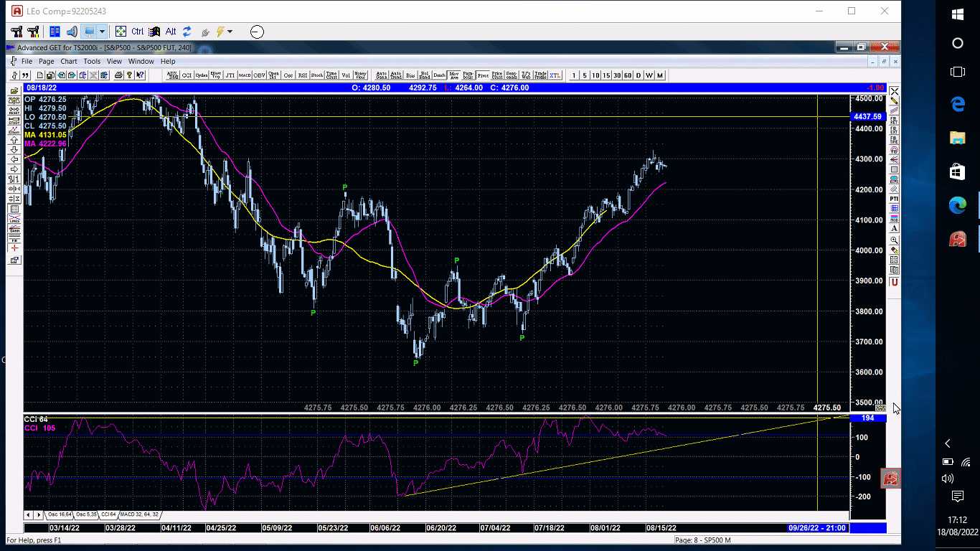Screen dimensions: 980x551
Task: Switch to 60 minute timeframe
Action: coord(628,75)
